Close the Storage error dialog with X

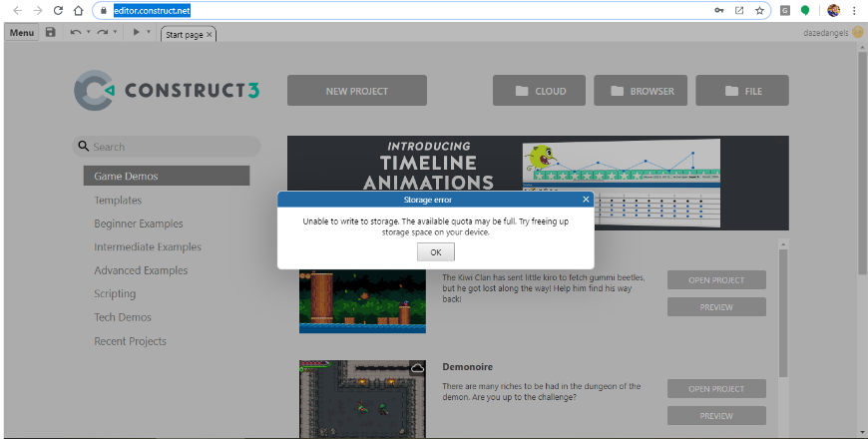coord(586,200)
